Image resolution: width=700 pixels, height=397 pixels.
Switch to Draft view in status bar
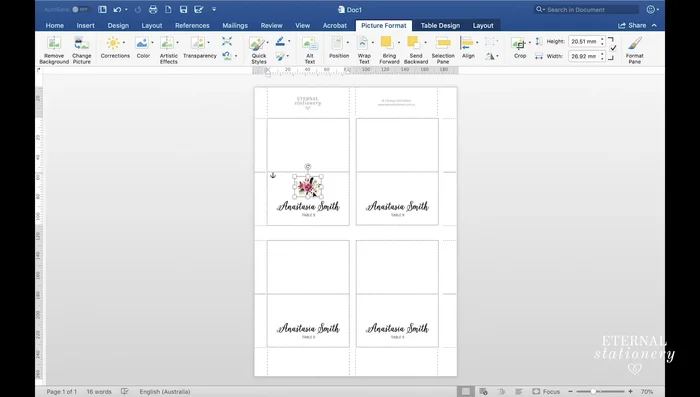pos(519,392)
